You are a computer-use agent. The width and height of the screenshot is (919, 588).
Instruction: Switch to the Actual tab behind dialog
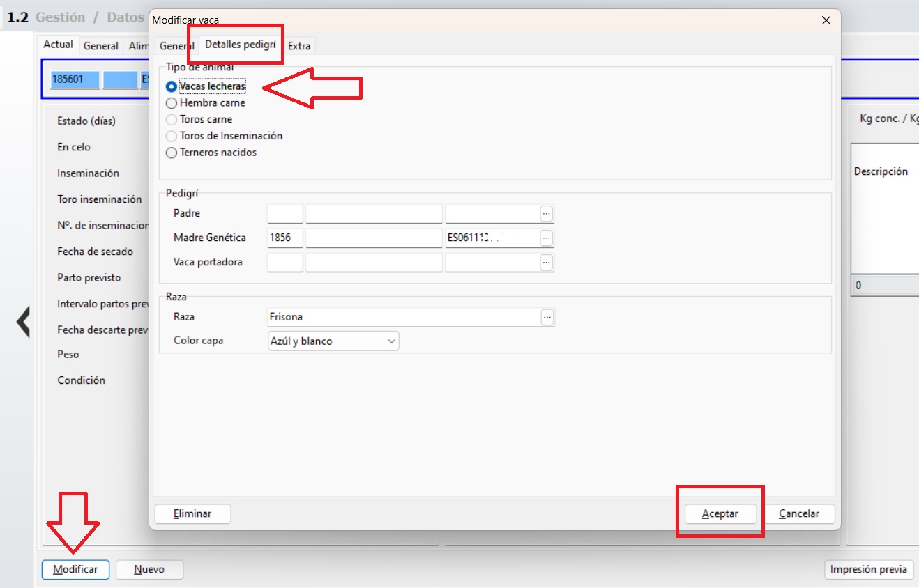[x=59, y=45]
